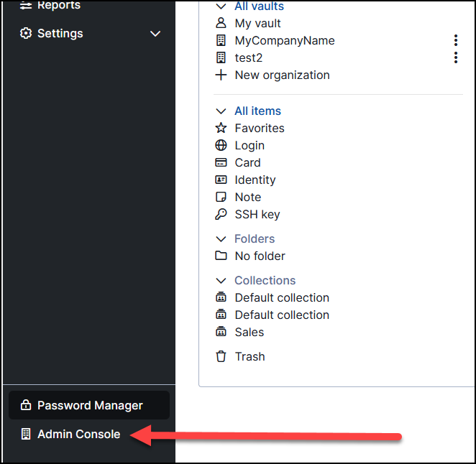Collapse the Folders section chevron
This screenshot has width=476, height=464.
(x=221, y=239)
